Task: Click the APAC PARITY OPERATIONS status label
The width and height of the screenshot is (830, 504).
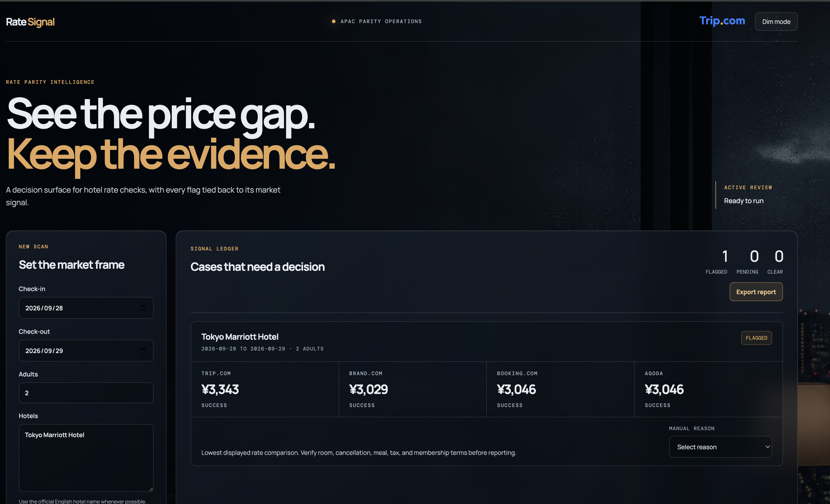Action: 381,21
